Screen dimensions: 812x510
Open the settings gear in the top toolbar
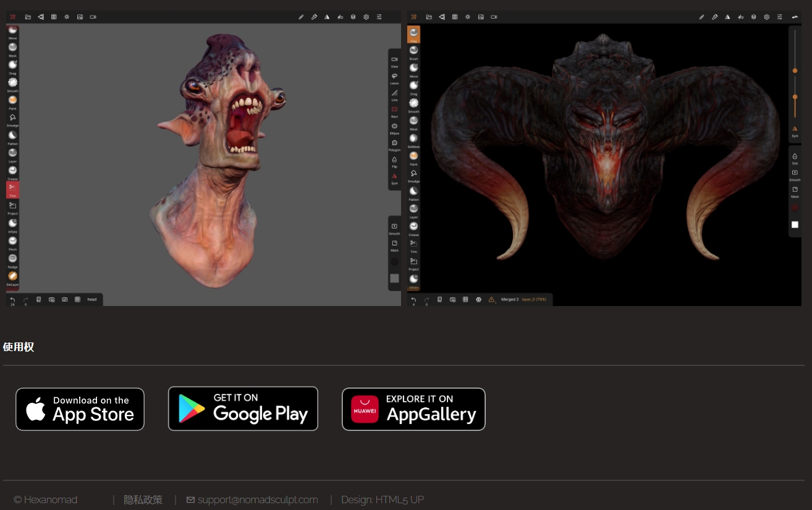tap(366, 17)
